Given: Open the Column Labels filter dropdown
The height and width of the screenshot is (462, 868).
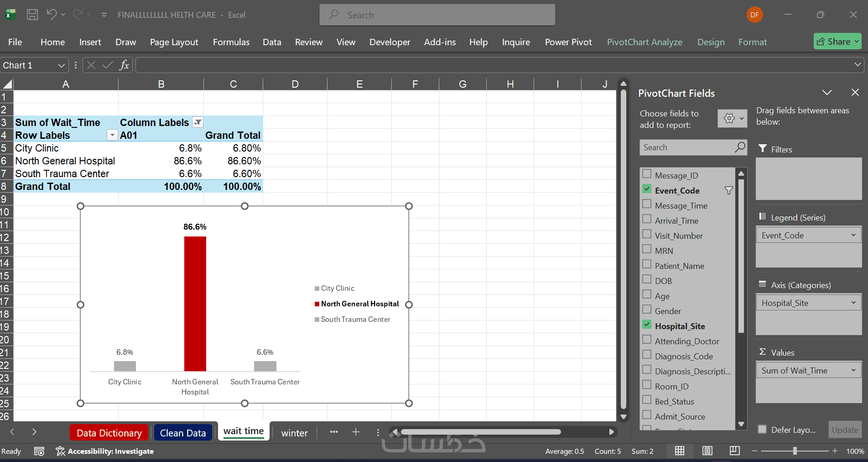Looking at the screenshot, I should 198,122.
